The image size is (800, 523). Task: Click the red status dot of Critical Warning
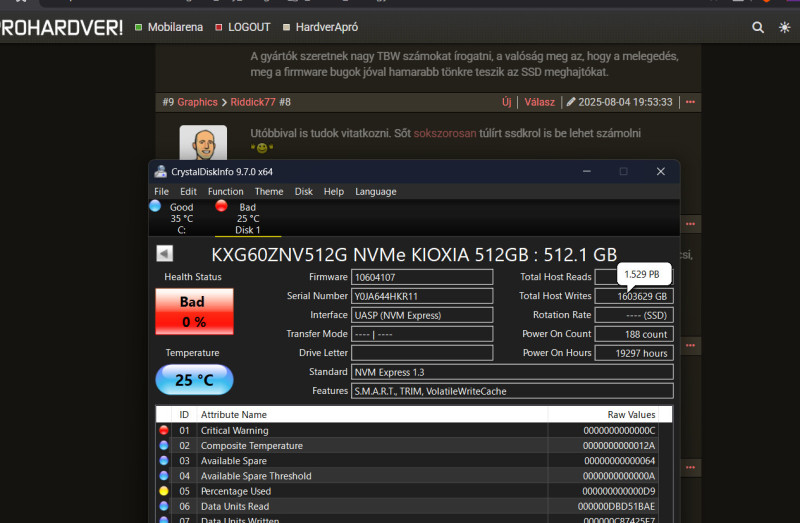pyautogui.click(x=164, y=430)
